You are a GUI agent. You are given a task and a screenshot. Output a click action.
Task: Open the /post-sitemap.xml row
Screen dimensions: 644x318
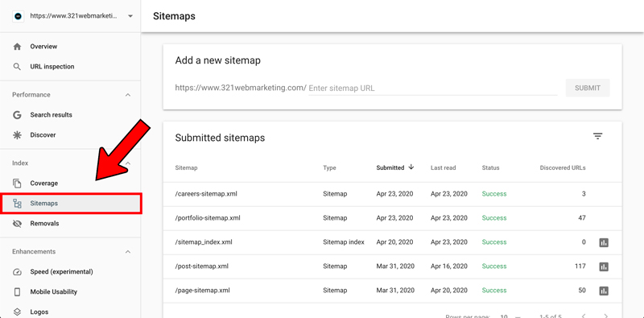pyautogui.click(x=392, y=266)
